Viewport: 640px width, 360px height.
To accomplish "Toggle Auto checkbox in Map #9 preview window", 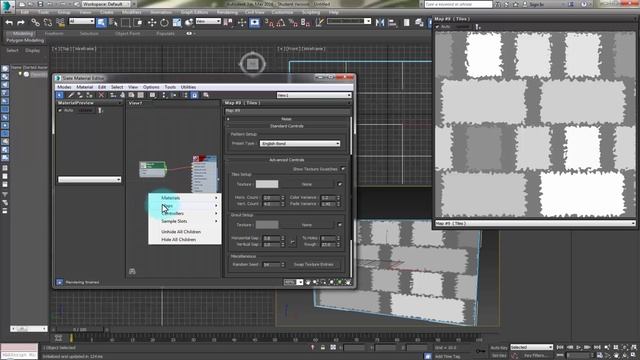I will click(x=438, y=27).
